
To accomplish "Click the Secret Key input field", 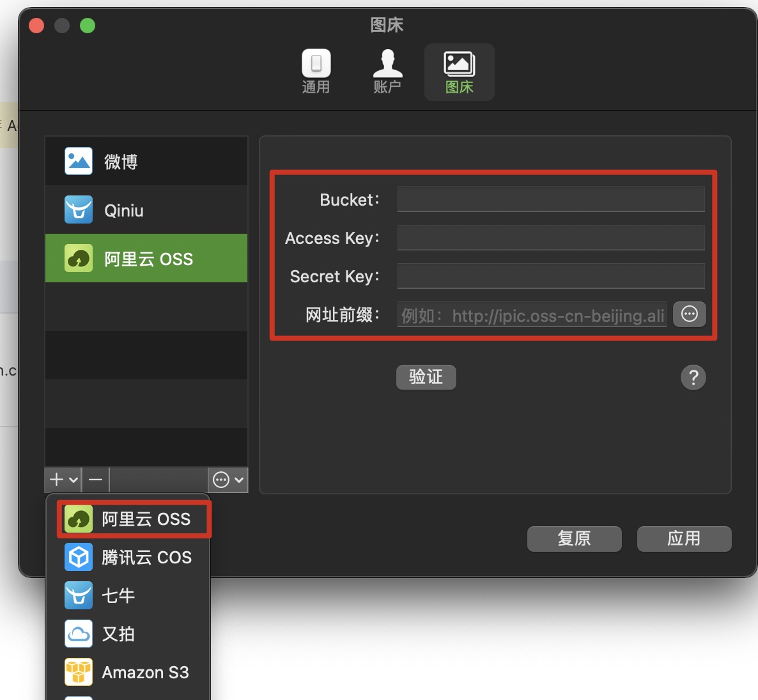I will pyautogui.click(x=550, y=276).
